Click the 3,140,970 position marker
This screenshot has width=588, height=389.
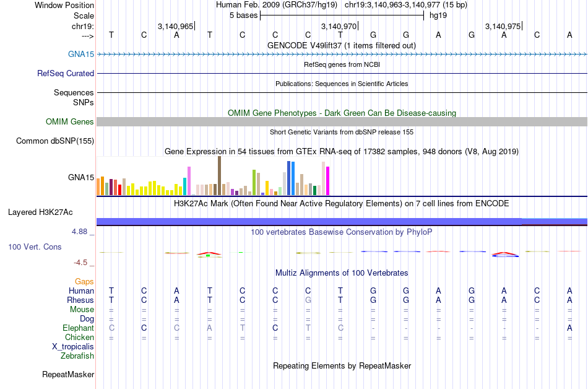339,26
